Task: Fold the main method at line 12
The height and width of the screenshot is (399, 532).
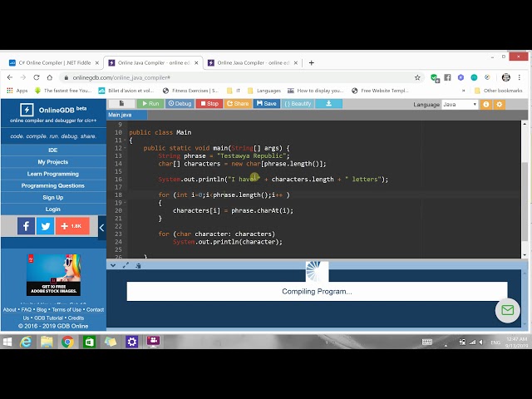Action: click(125, 148)
